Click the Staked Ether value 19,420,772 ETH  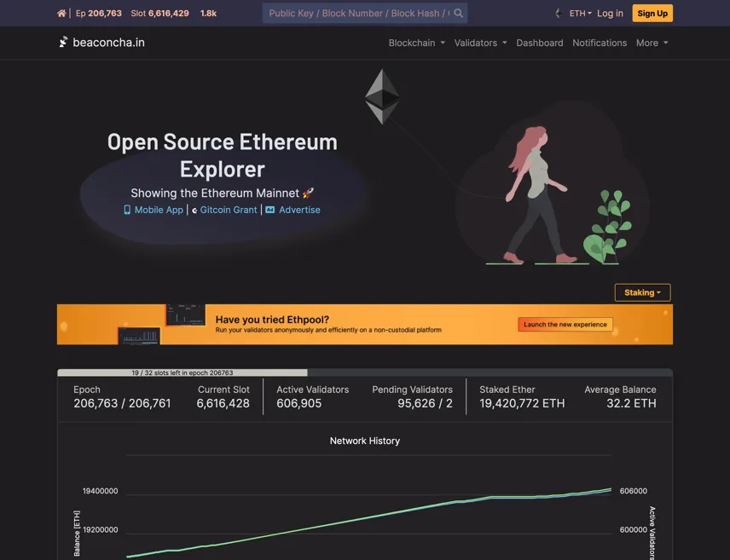(522, 403)
